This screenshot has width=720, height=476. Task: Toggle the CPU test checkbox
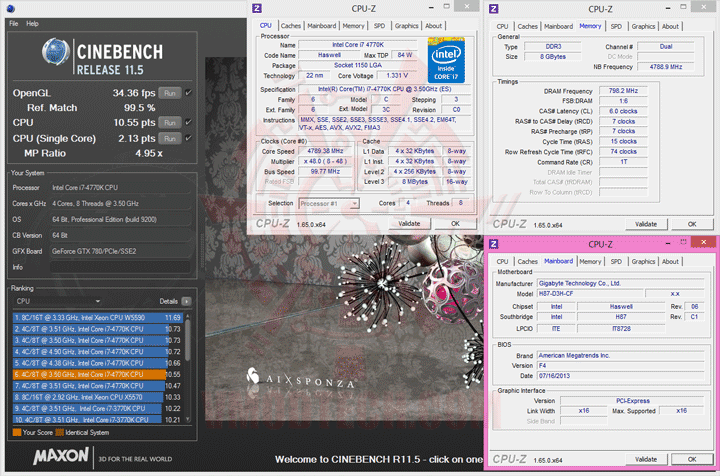point(188,122)
